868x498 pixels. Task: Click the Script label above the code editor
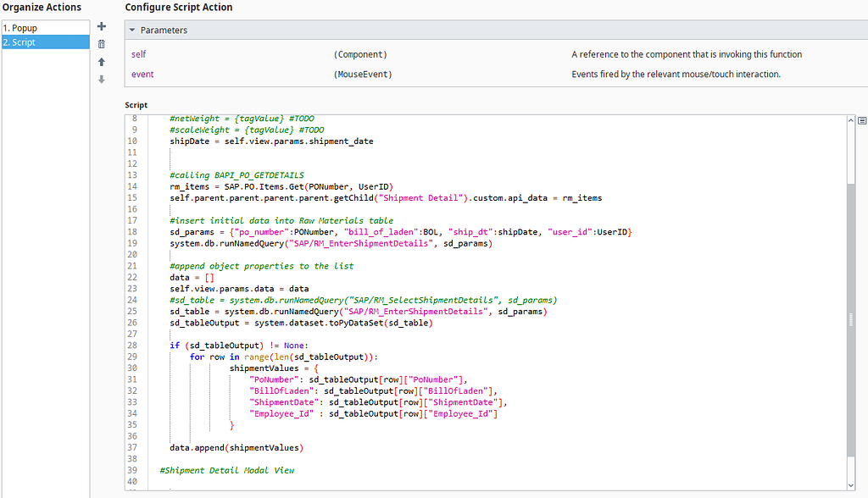(x=136, y=104)
